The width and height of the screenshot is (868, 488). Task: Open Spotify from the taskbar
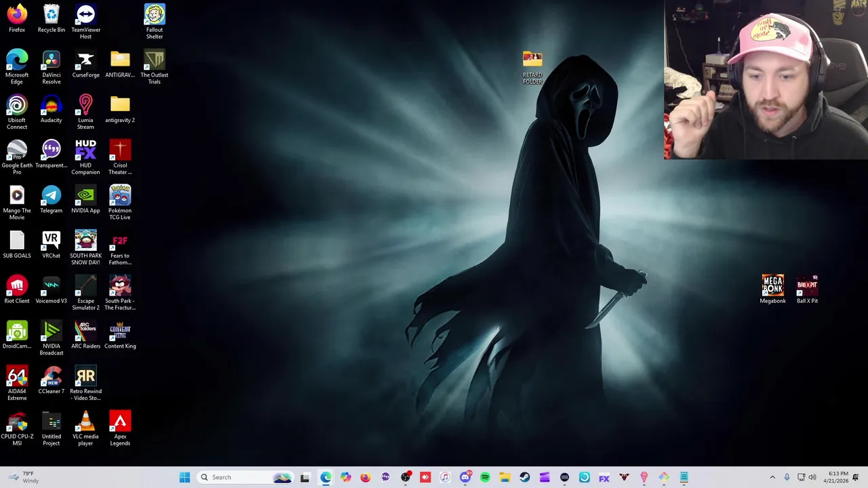(x=485, y=477)
